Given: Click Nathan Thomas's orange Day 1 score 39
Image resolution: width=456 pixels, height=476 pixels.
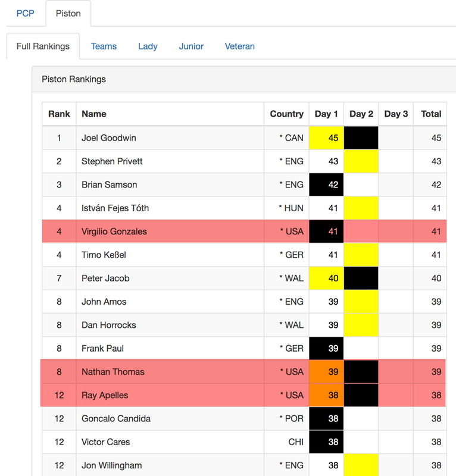Looking at the screenshot, I should (x=326, y=371).
